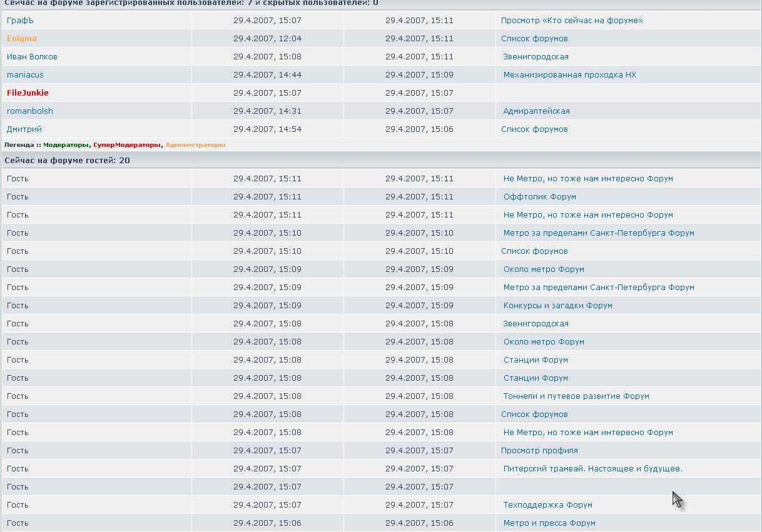Open FileJunkie's profile link
Image resolution: width=762 pixels, height=532 pixels.
click(x=28, y=93)
